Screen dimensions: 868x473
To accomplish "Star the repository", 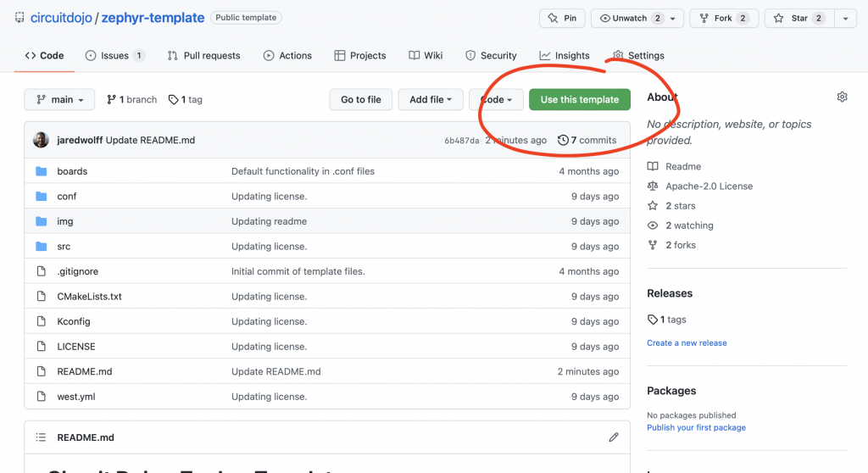I will [x=799, y=19].
